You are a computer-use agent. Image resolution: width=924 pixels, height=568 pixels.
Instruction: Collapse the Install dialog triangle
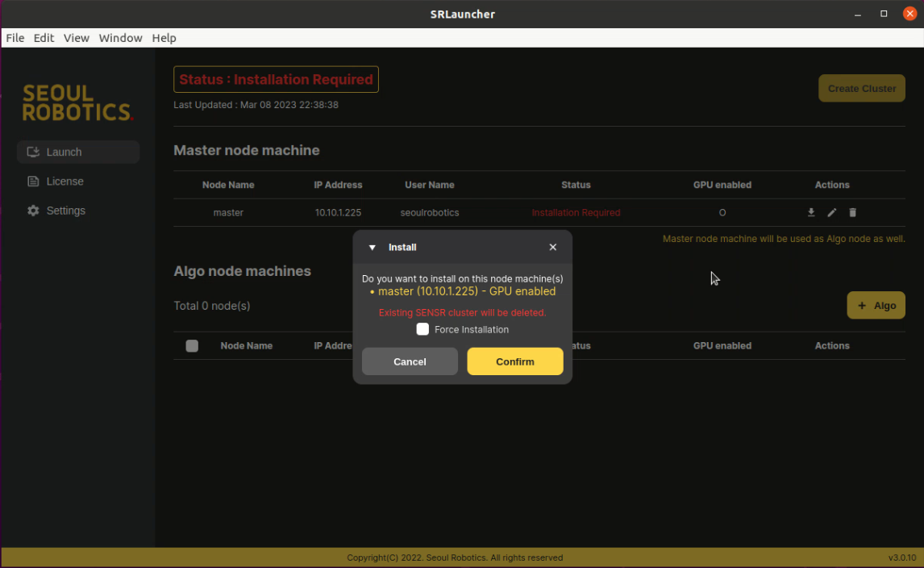pos(373,248)
